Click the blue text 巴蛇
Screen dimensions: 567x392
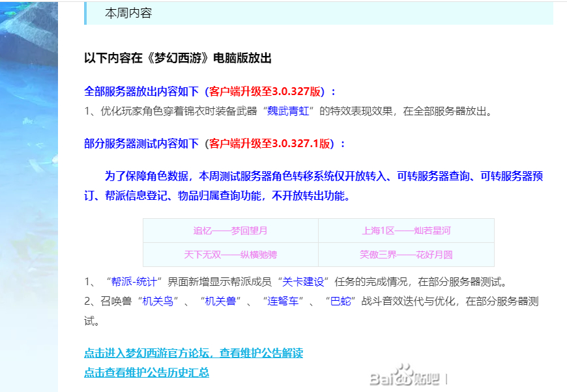[341, 301]
